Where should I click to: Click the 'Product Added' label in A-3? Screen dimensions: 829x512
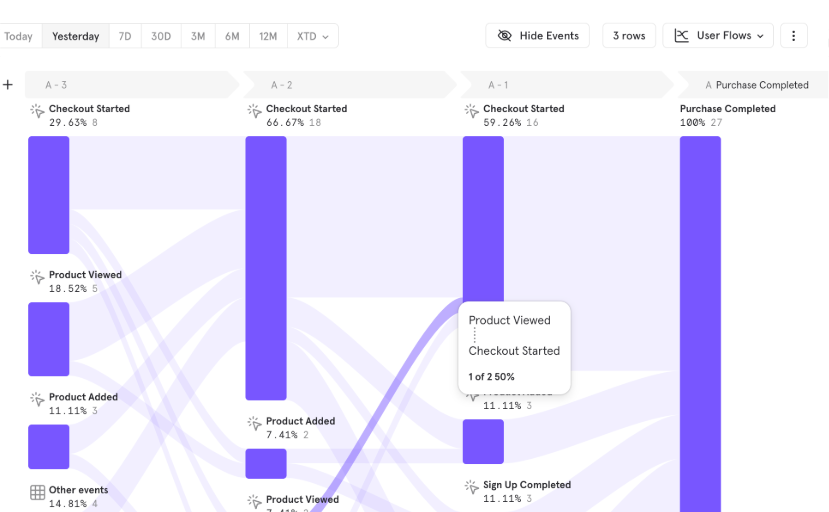[83, 397]
